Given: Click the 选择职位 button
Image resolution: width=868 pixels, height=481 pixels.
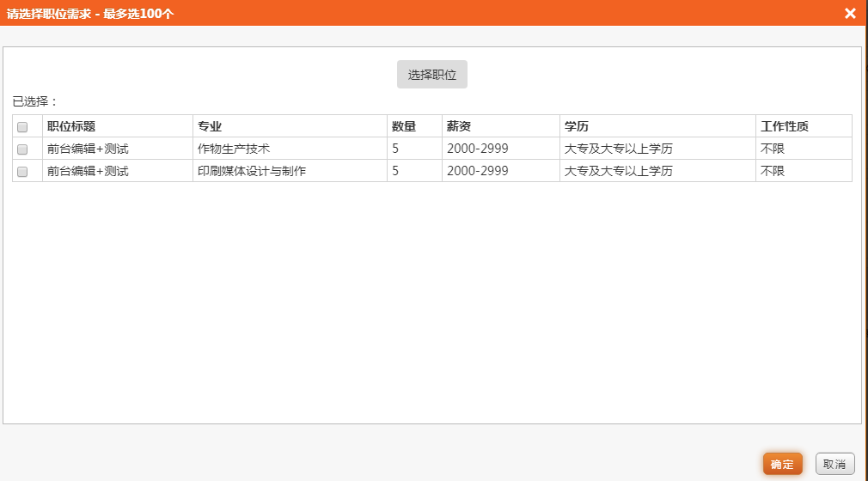Looking at the screenshot, I should point(432,75).
